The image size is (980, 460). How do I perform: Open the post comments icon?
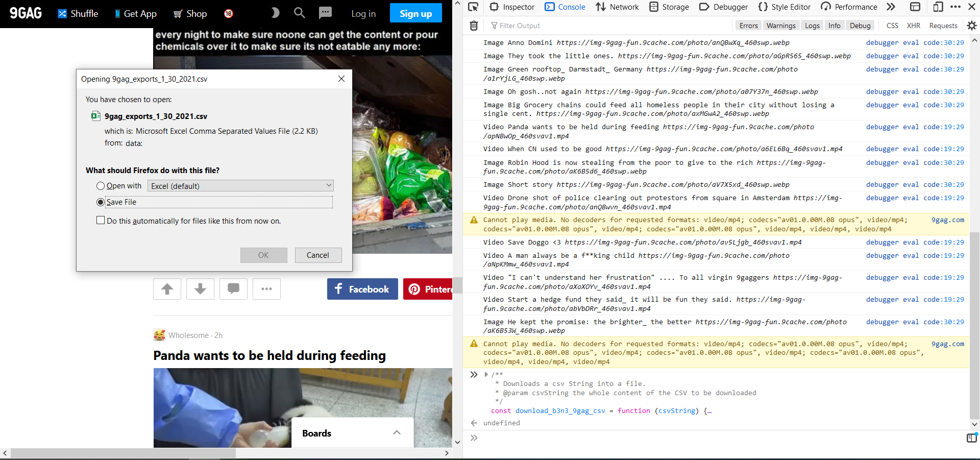point(233,289)
